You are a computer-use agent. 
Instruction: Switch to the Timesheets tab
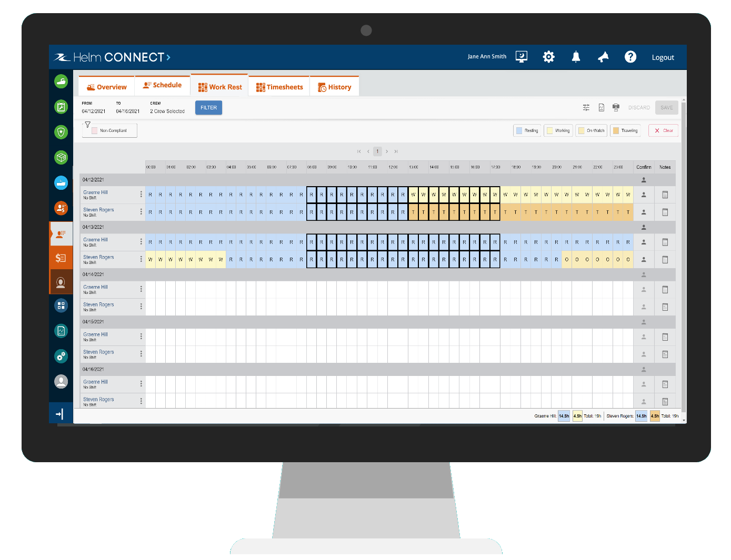click(x=279, y=86)
